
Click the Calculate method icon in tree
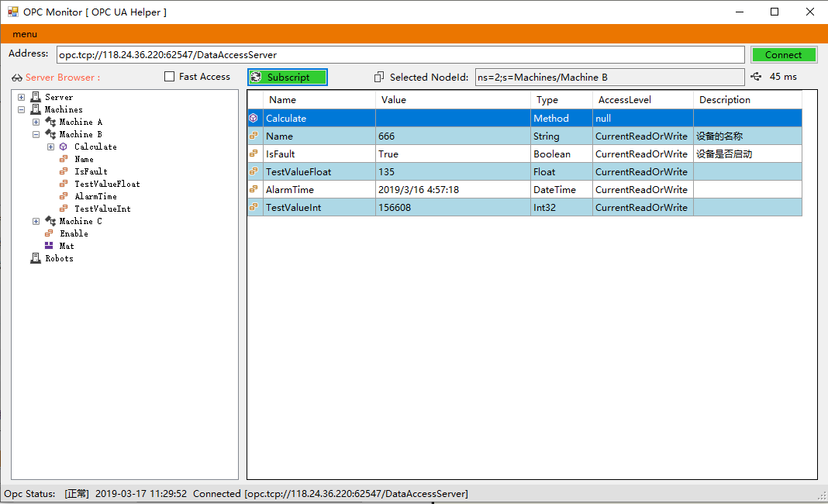[x=64, y=147]
